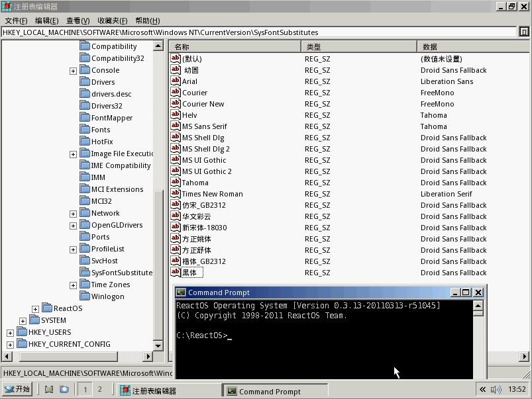This screenshot has width=532, height=399.
Task: Select the 华文彩云 value entry
Action: tap(197, 216)
